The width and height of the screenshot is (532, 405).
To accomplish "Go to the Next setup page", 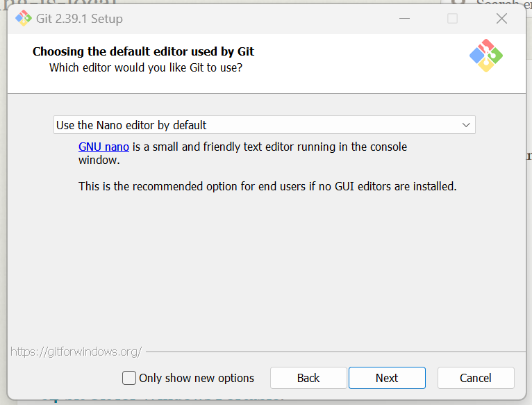I will click(x=387, y=378).
